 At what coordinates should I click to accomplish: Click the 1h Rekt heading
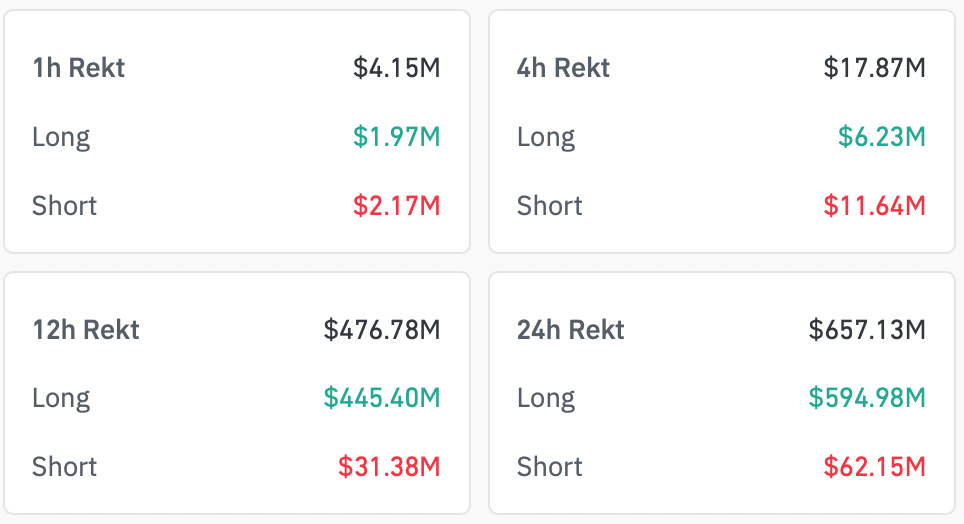[x=79, y=68]
